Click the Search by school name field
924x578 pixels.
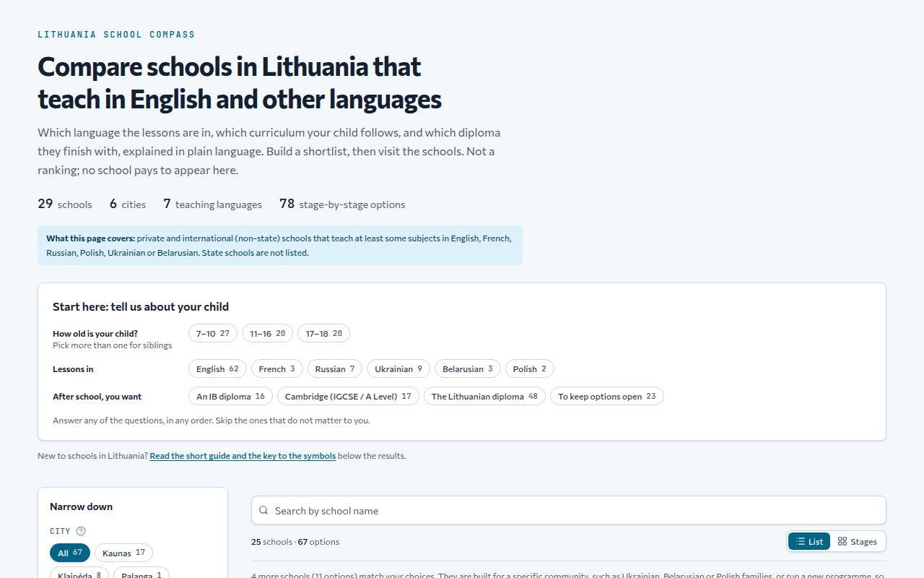tap(569, 510)
